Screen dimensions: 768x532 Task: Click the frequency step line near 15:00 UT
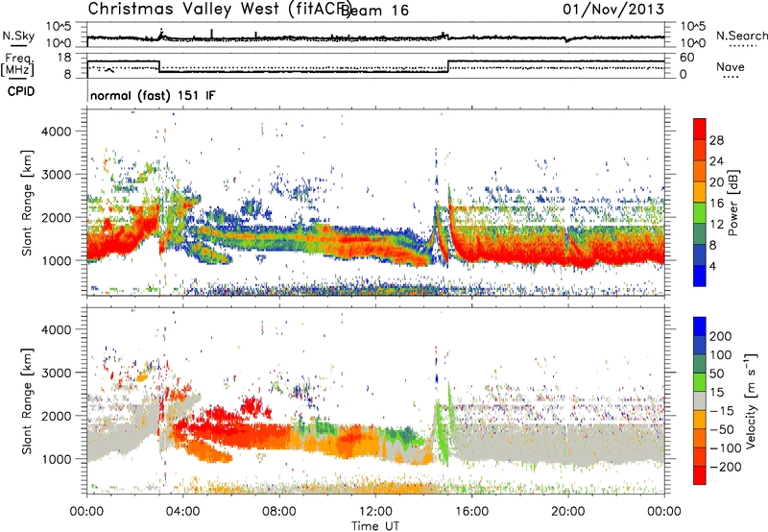(x=447, y=66)
